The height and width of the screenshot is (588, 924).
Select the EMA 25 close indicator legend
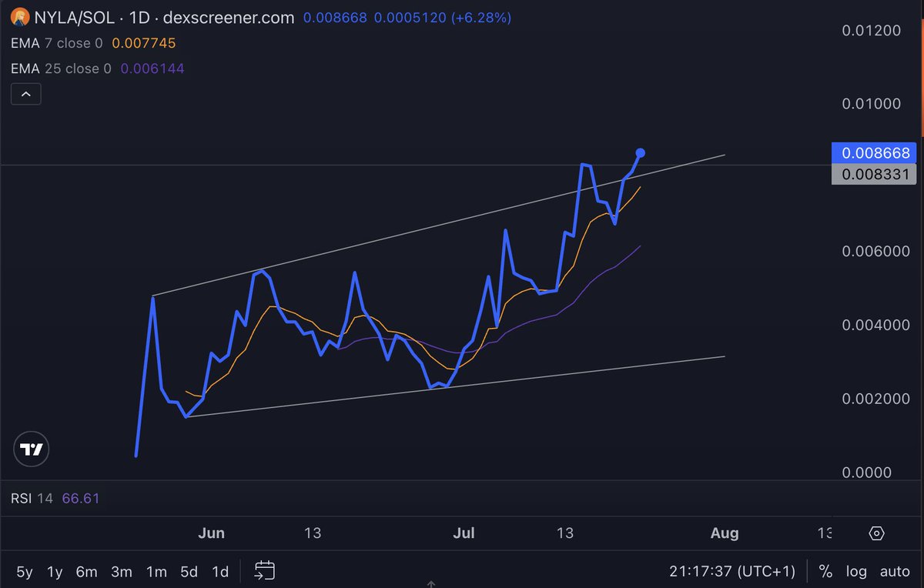pos(61,68)
